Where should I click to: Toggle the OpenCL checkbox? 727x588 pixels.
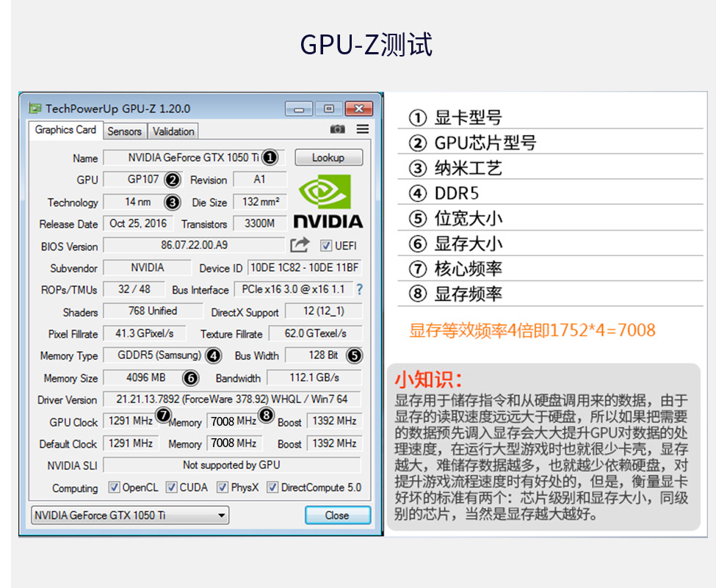[114, 487]
